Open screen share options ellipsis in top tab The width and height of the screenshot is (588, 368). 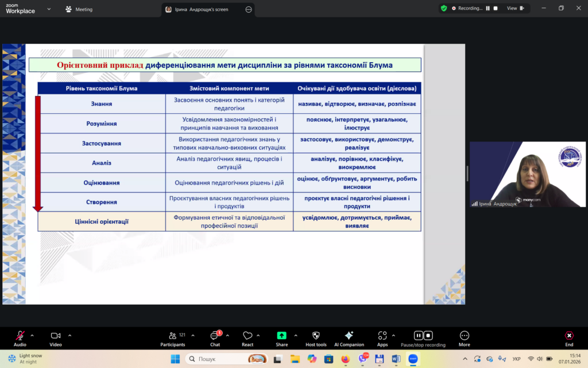pyautogui.click(x=248, y=9)
